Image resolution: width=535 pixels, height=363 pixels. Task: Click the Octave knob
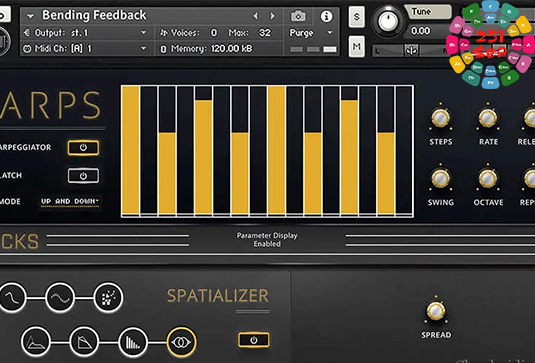(488, 178)
